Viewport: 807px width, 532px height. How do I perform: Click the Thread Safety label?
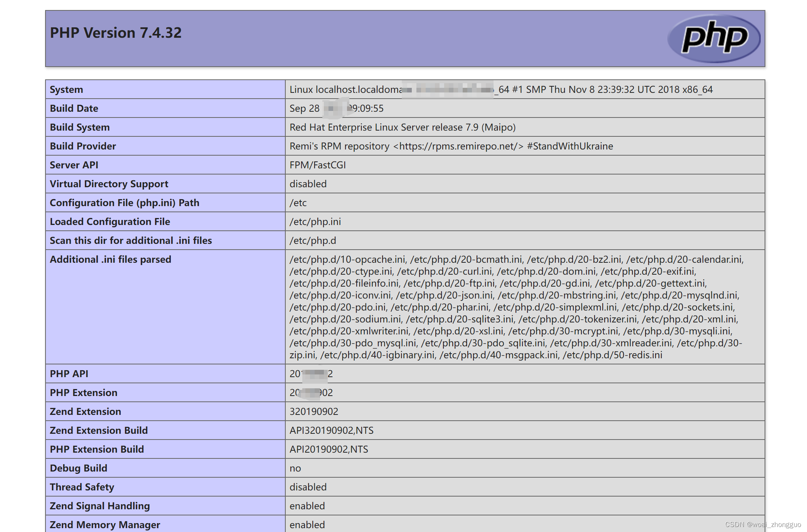(82, 487)
